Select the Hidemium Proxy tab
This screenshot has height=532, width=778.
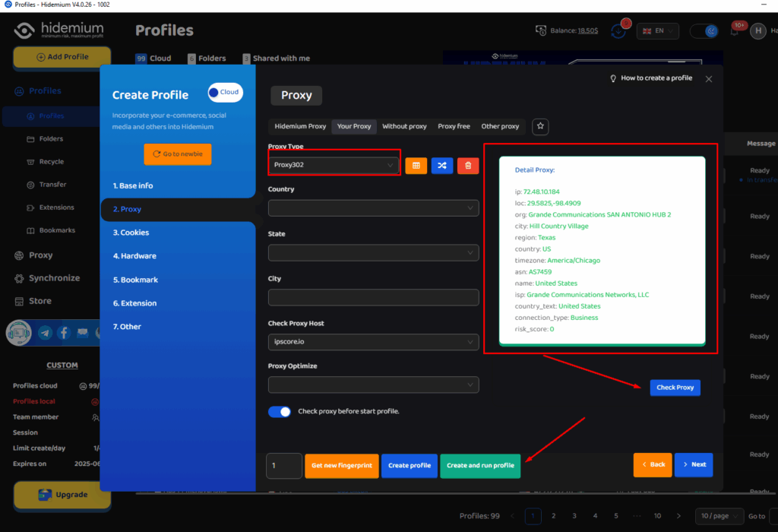tap(300, 126)
